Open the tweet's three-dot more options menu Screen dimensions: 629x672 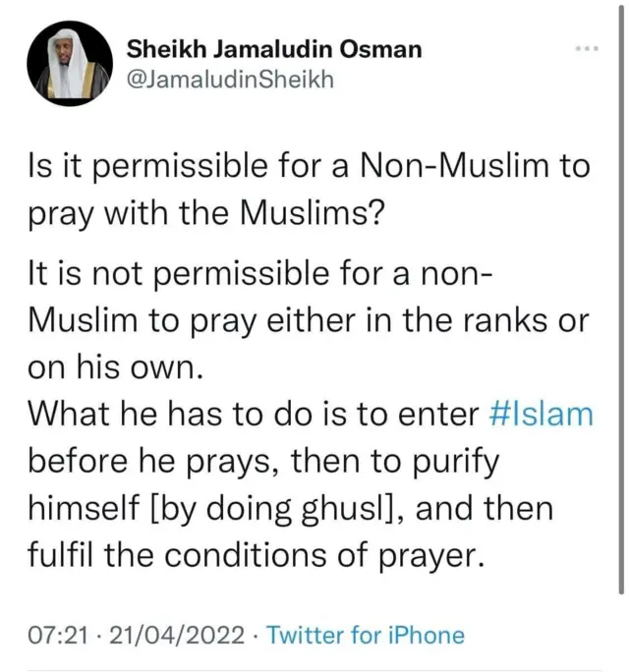coord(588,48)
